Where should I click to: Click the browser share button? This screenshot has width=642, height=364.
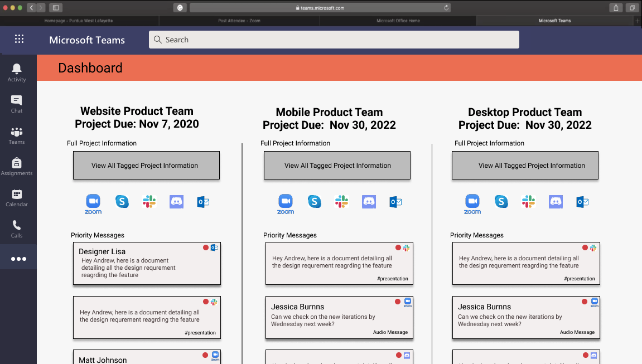pos(616,7)
